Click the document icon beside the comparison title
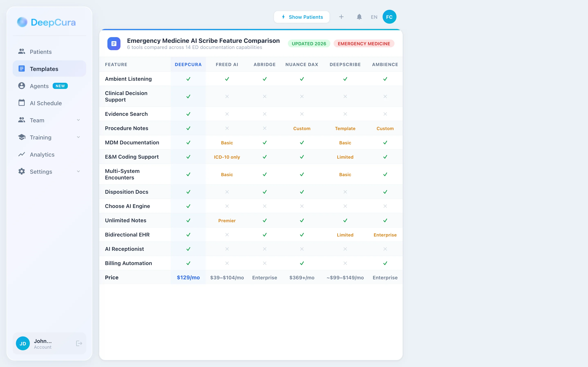The image size is (588, 367). coord(114,43)
